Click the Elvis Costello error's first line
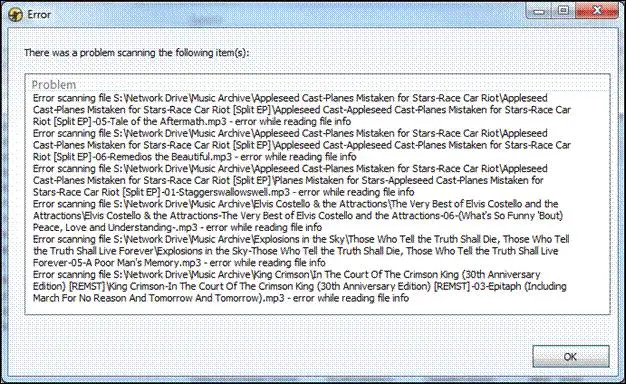Viewport: 626px width, 384px height. pyautogui.click(x=295, y=204)
